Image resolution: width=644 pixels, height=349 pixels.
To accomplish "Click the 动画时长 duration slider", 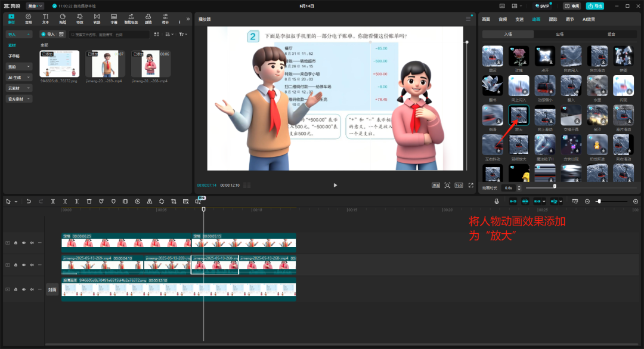I will (x=555, y=187).
